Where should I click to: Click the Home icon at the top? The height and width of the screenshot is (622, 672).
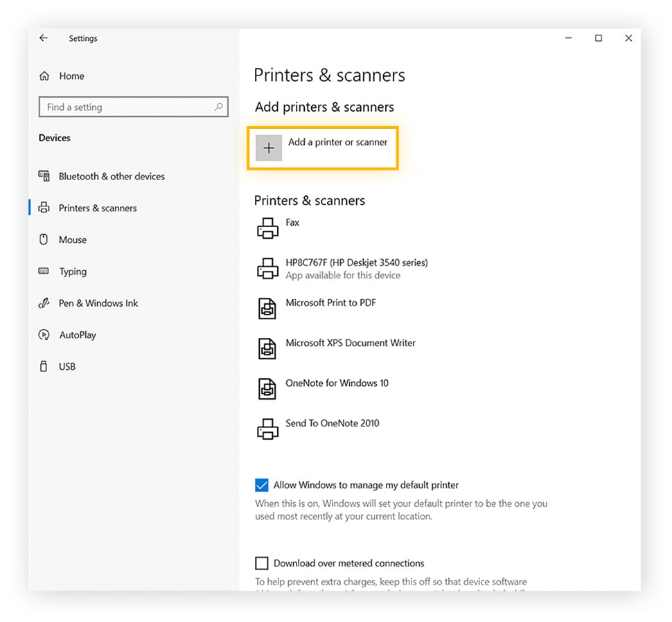pos(43,76)
